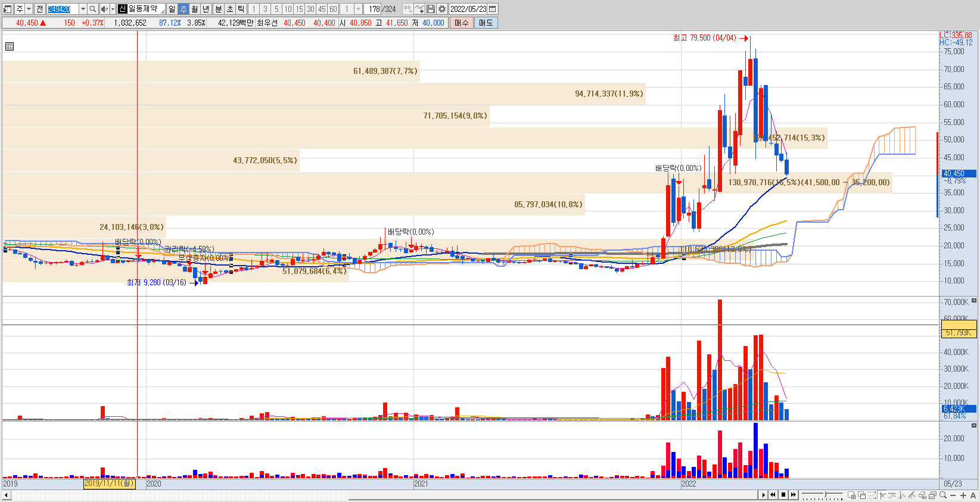Screen dimensions: 980x502
Task: Select the 30 interval preset
Action: [310, 9]
